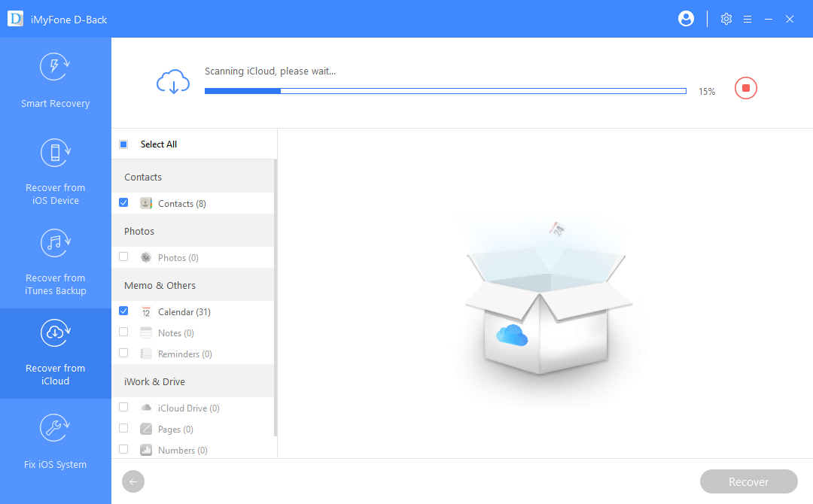
Task: Click the Pages document icon
Action: (x=146, y=429)
